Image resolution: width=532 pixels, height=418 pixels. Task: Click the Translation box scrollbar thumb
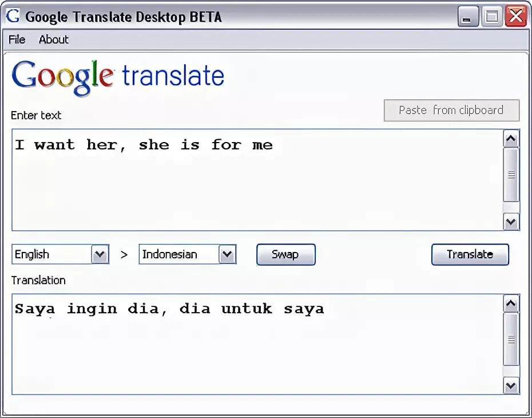click(x=511, y=339)
